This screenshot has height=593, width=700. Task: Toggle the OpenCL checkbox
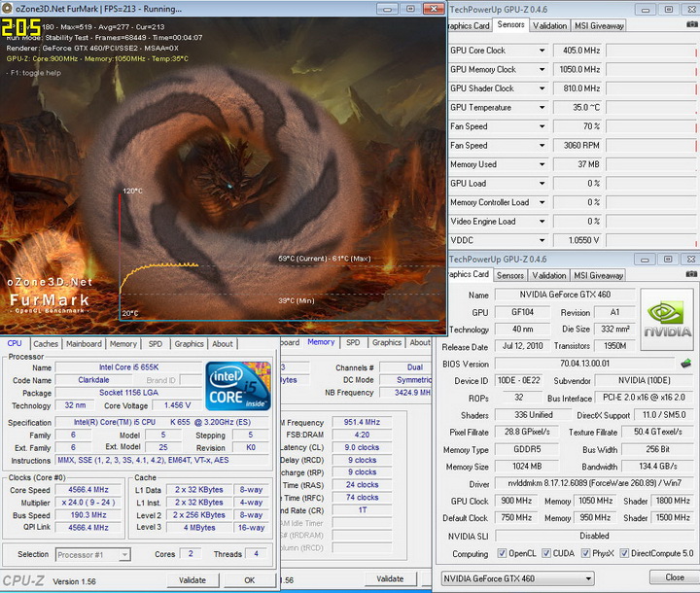point(502,553)
